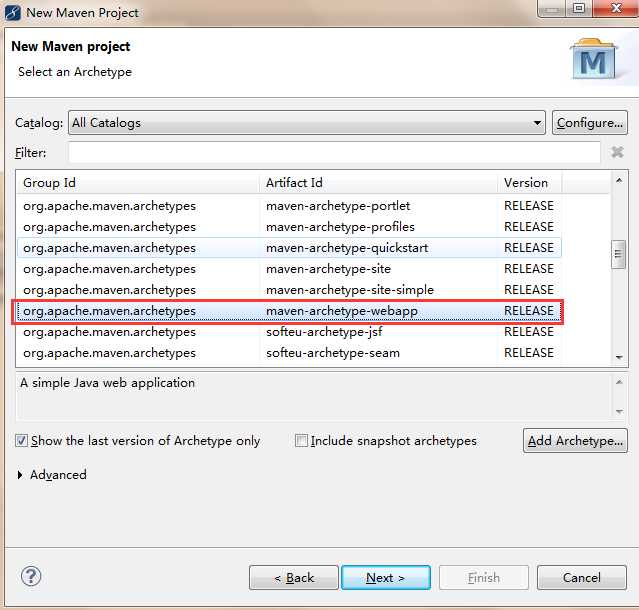Viewport: 639px width, 610px height.
Task: Proceed with the Next button
Action: pyautogui.click(x=386, y=577)
